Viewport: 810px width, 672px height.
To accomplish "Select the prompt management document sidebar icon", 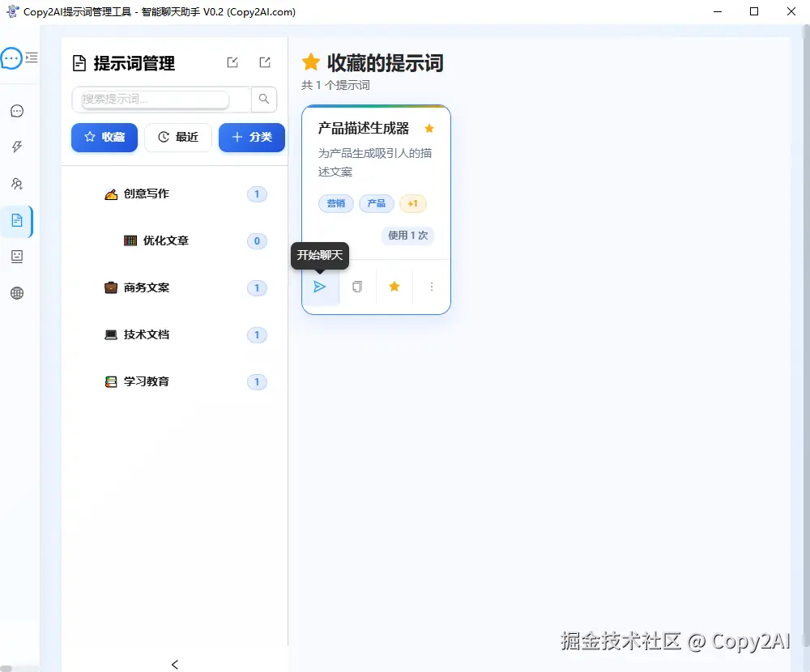I will 17,220.
